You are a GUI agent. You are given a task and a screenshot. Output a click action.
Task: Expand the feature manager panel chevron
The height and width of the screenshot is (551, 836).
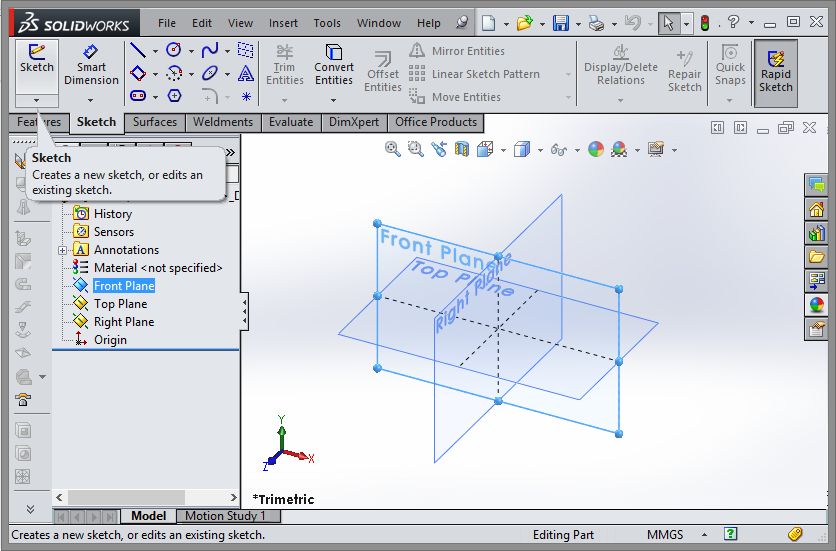pyautogui.click(x=230, y=153)
